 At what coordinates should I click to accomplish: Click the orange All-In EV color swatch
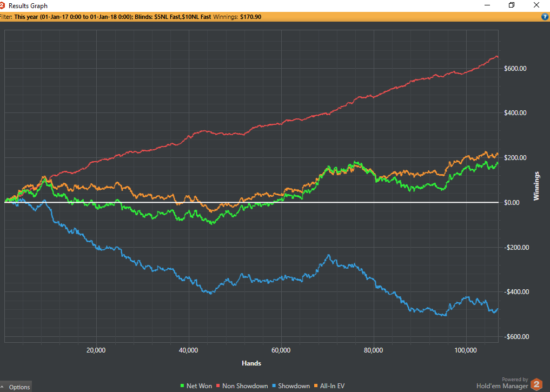click(x=316, y=386)
